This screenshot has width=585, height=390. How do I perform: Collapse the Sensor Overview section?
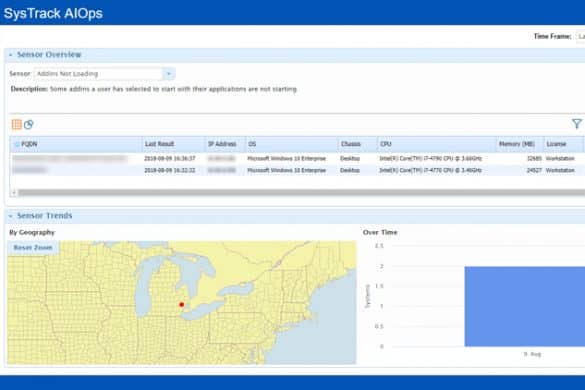point(10,55)
